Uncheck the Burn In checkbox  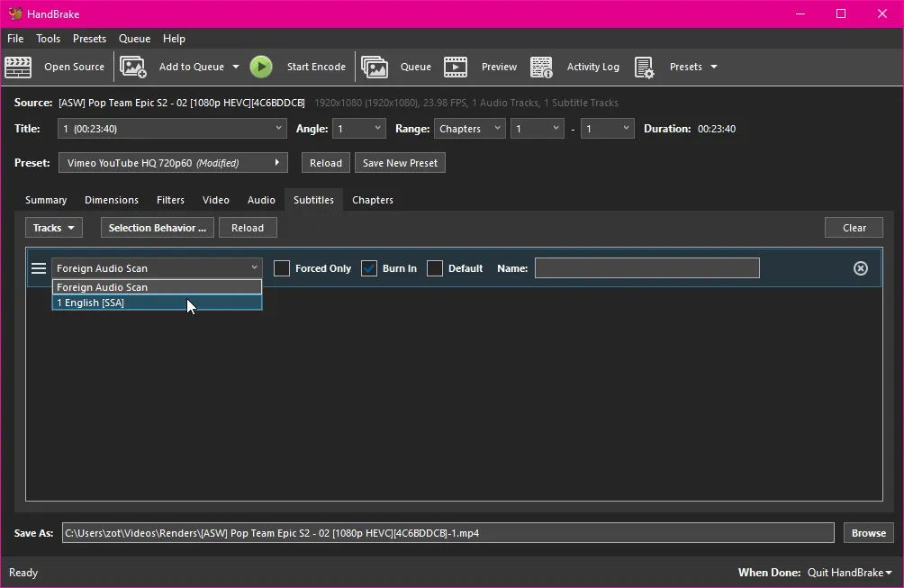tap(369, 268)
